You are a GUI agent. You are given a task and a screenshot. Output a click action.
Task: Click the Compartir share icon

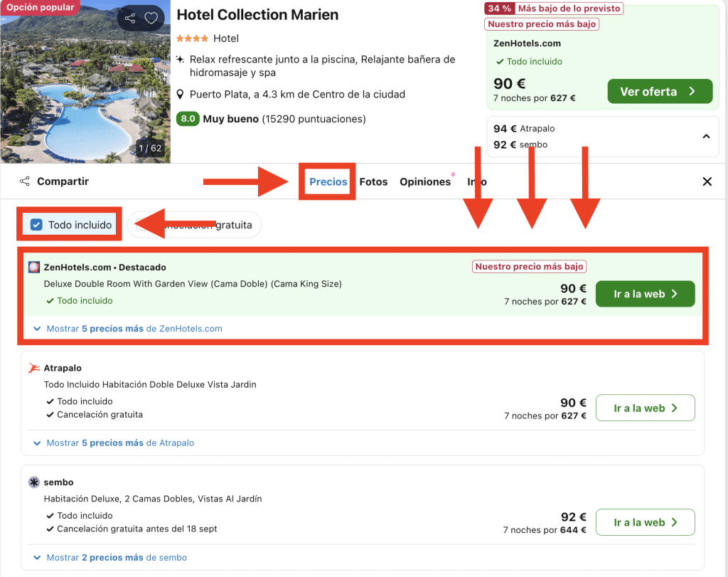tap(25, 181)
